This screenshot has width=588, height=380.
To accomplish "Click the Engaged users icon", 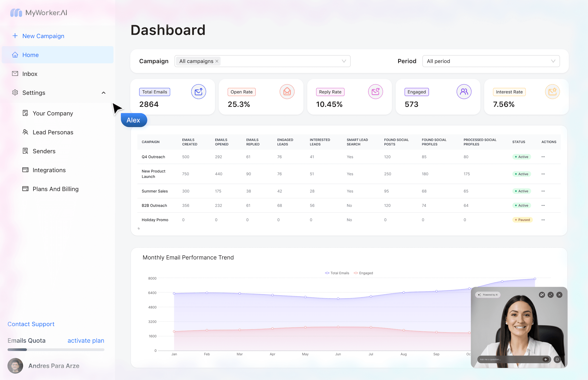I will tap(464, 92).
